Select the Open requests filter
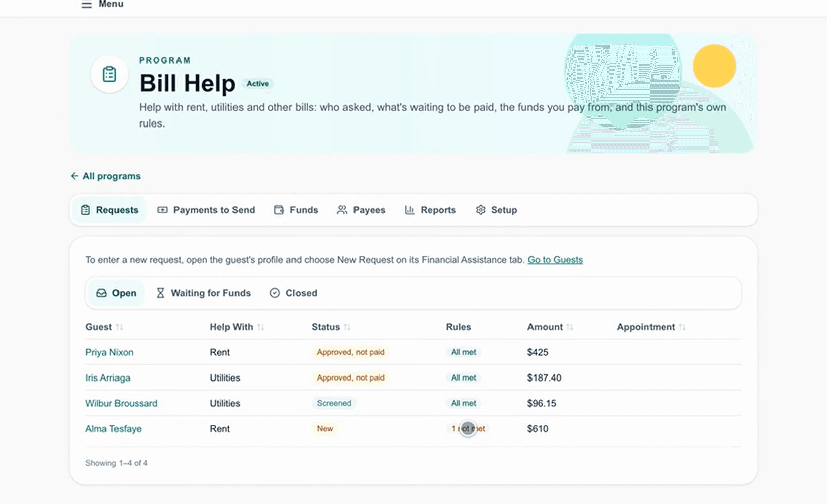This screenshot has height=504, width=827. click(116, 293)
